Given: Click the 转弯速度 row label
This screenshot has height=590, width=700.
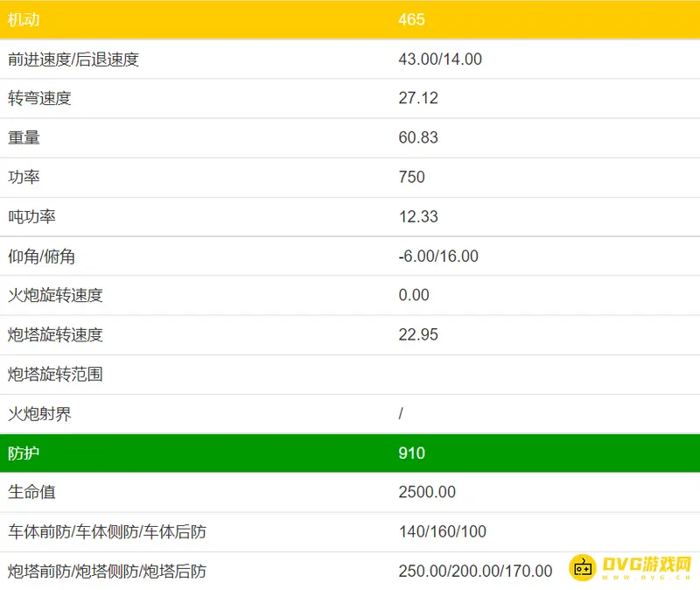Looking at the screenshot, I should [x=39, y=98].
